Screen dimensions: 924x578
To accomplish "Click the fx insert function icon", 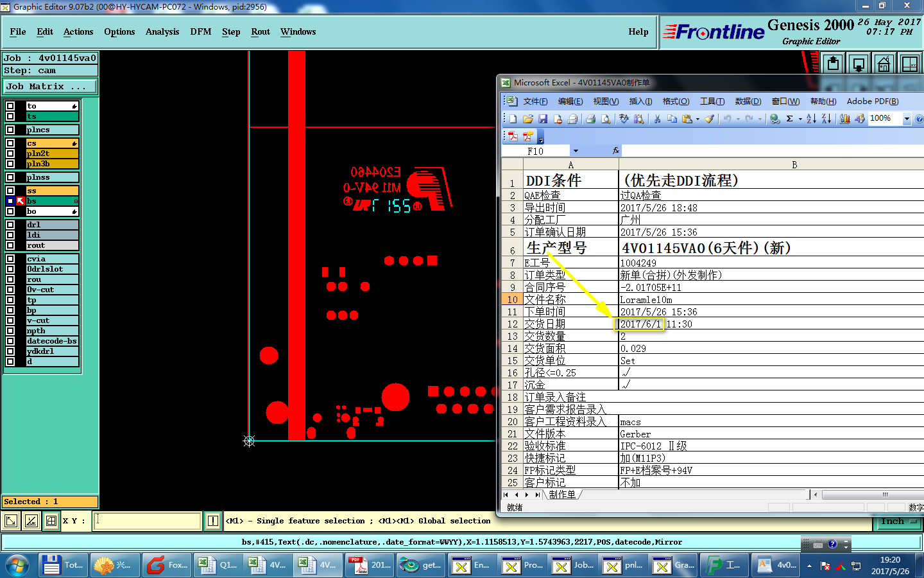I will pyautogui.click(x=616, y=150).
